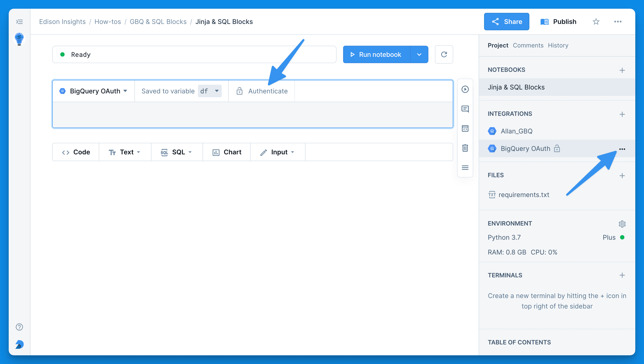Expand the df variable selector dropdown
Screen dimensions: 644x364
coord(217,91)
